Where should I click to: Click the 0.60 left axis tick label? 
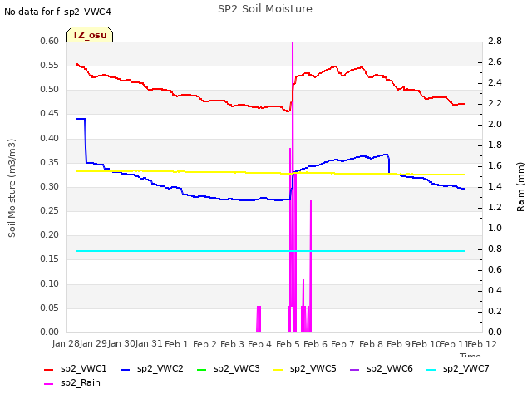[50, 42]
